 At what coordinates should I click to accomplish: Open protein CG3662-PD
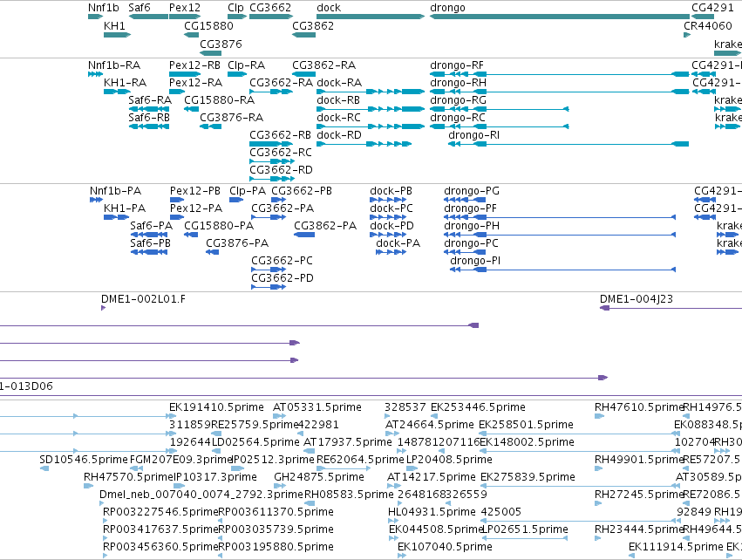[x=283, y=278]
